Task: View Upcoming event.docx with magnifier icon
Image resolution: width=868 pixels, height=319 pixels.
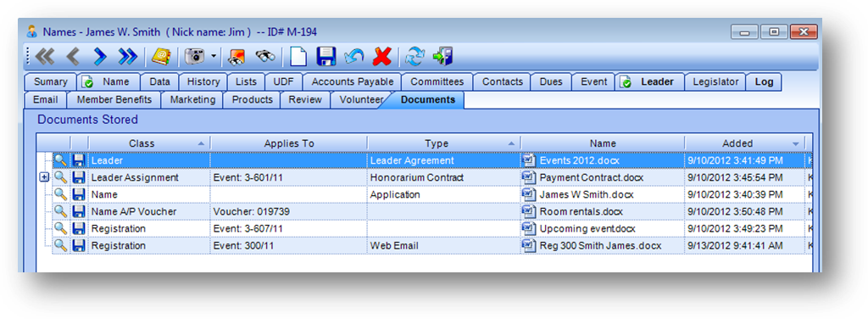Action: [61, 228]
